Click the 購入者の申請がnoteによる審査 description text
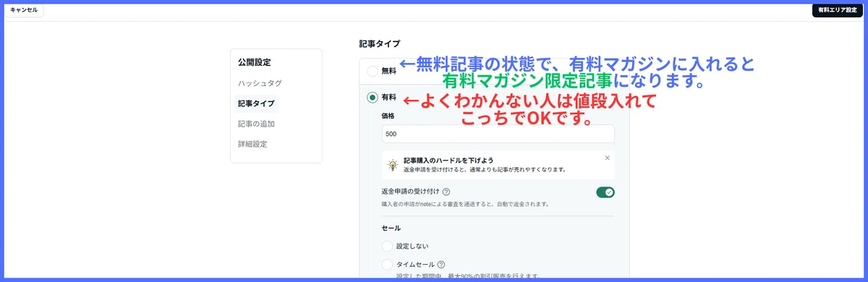 [465, 205]
